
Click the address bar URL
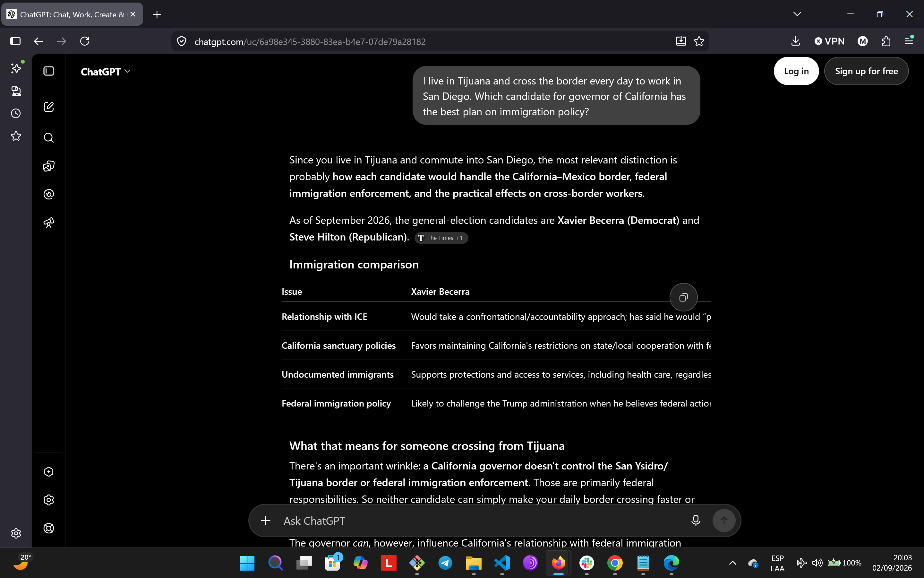tap(310, 42)
